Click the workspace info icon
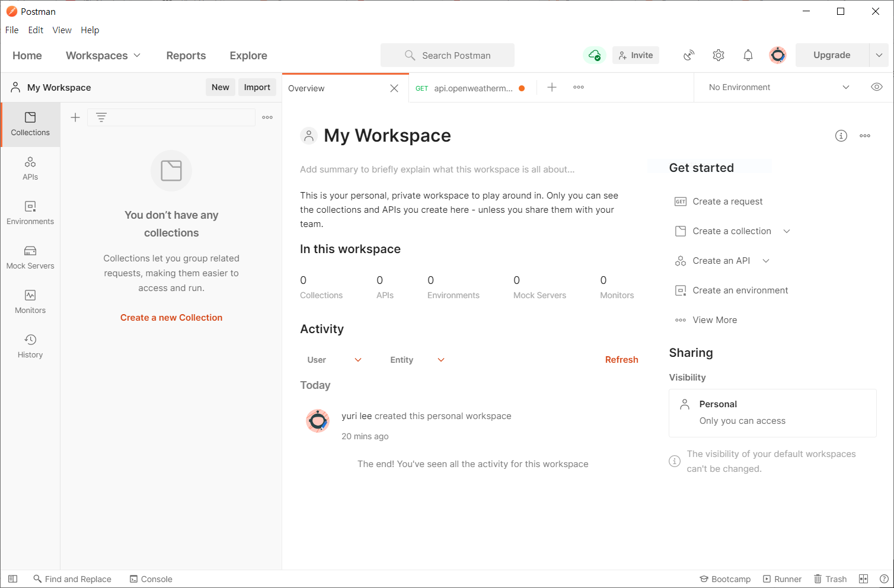894x588 pixels. [841, 136]
